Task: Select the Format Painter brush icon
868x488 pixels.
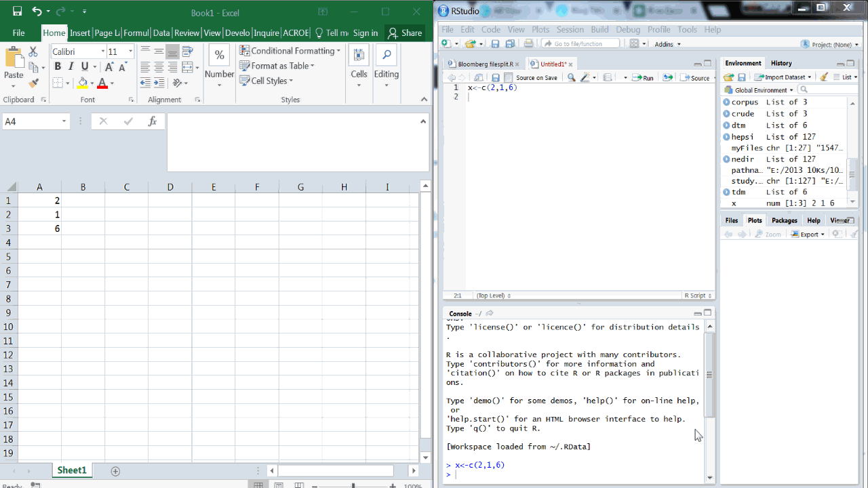Action: click(x=34, y=83)
